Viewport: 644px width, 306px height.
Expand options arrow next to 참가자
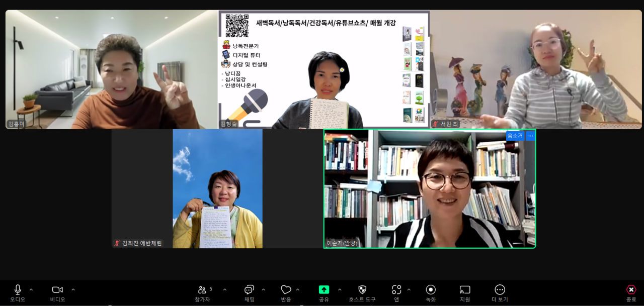coord(224,289)
